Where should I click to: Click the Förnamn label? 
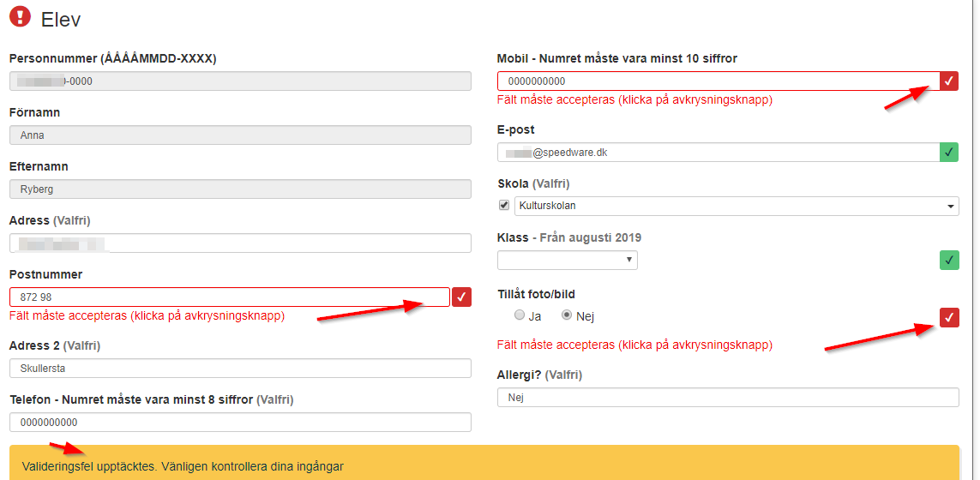pos(35,112)
